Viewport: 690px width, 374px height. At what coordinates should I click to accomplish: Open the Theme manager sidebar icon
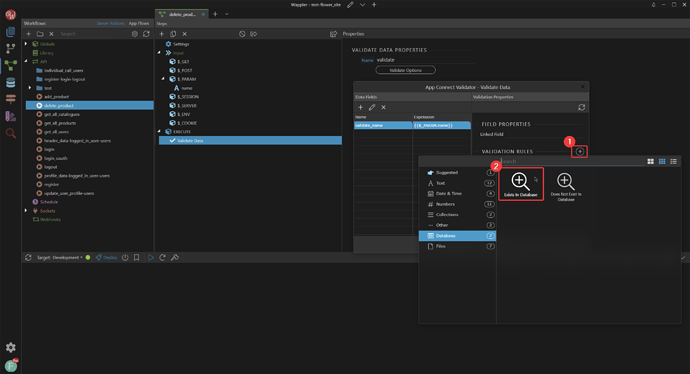11,116
